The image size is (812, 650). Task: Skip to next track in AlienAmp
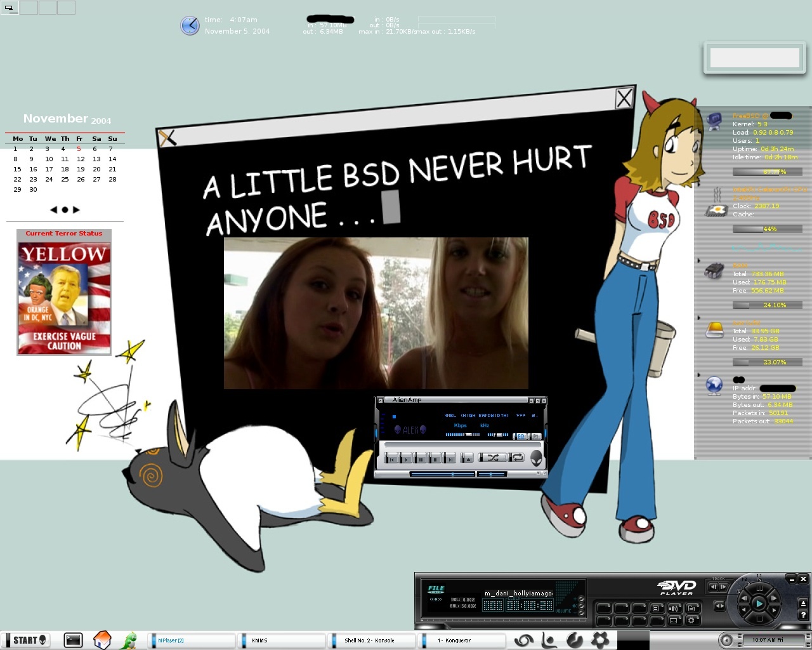[x=449, y=458]
